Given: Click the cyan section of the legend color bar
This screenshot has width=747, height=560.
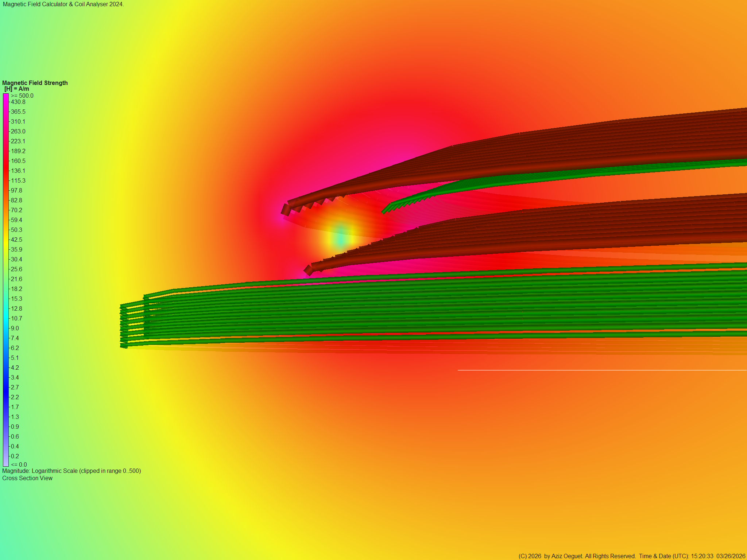Looking at the screenshot, I should (6, 318).
